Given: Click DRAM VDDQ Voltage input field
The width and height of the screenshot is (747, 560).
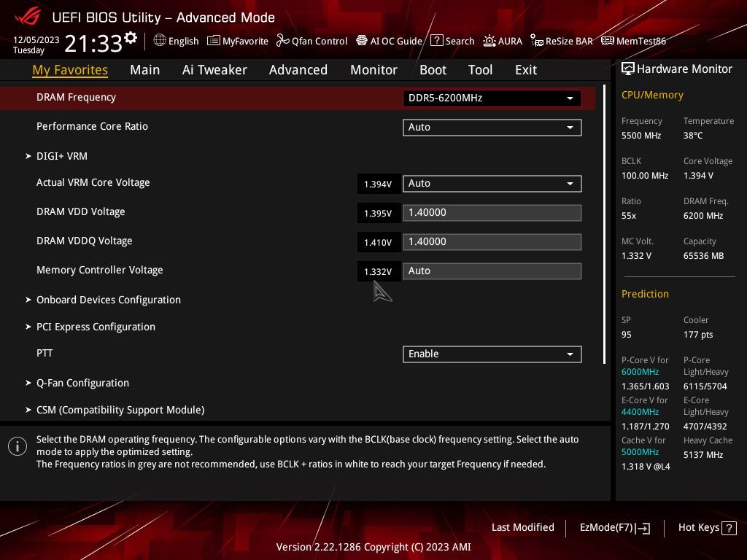Looking at the screenshot, I should pyautogui.click(x=492, y=241).
